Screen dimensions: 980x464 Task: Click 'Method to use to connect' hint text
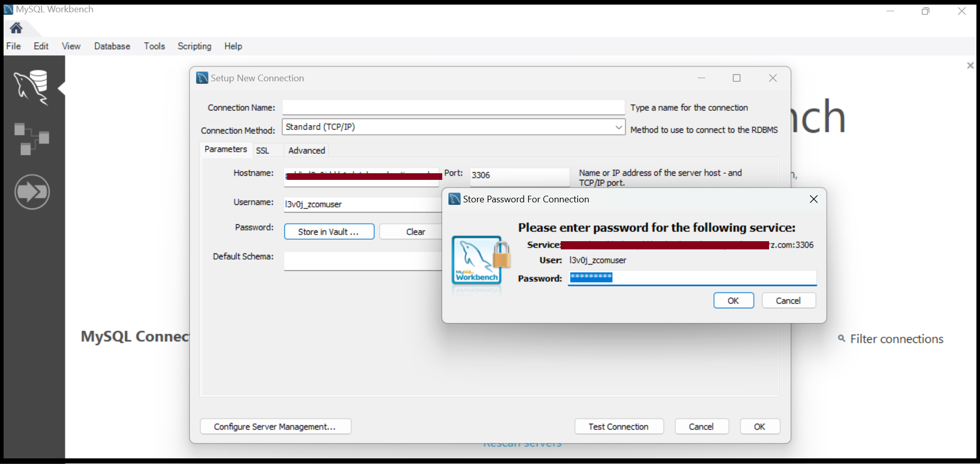pos(704,130)
